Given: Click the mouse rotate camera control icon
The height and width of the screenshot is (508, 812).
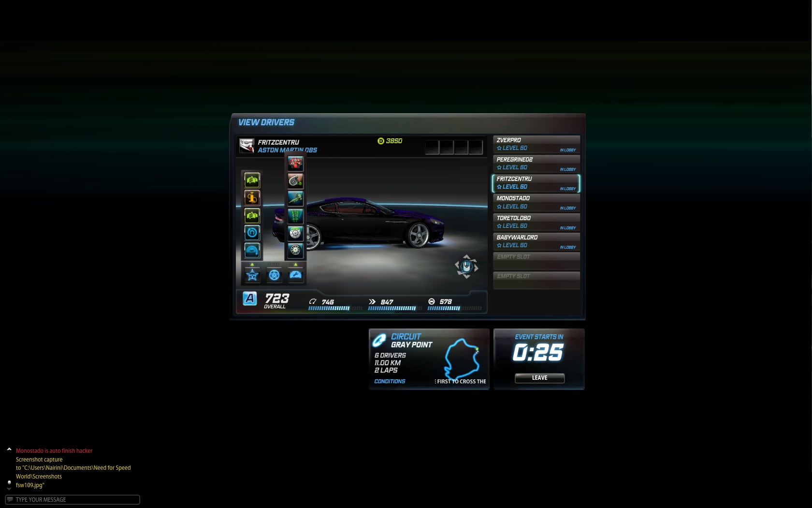Looking at the screenshot, I should (x=466, y=267).
